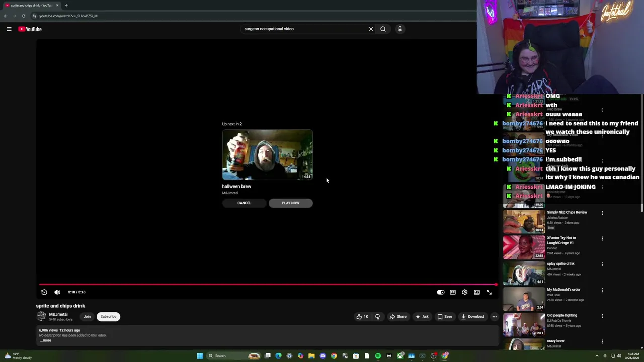Download the video
This screenshot has height=362, width=644.
pyautogui.click(x=472, y=317)
